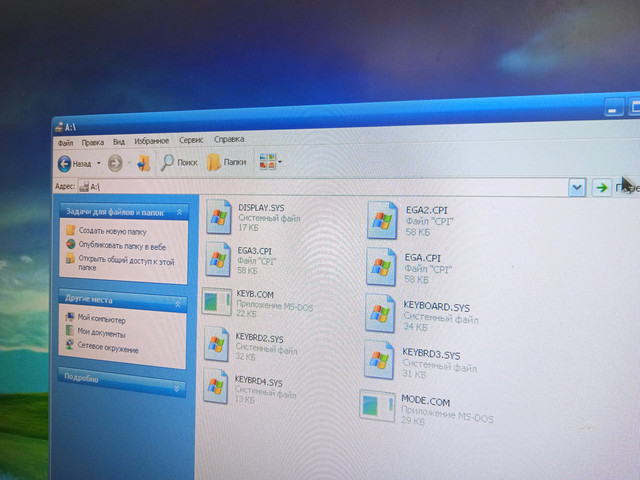This screenshot has width=640, height=480.
Task: Open the Вид menu
Action: pyautogui.click(x=119, y=142)
